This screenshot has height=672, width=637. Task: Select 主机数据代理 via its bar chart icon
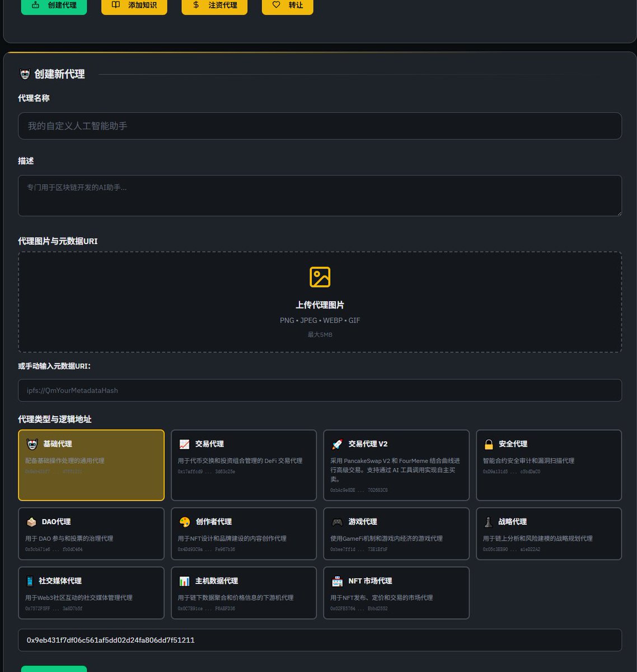tap(184, 581)
